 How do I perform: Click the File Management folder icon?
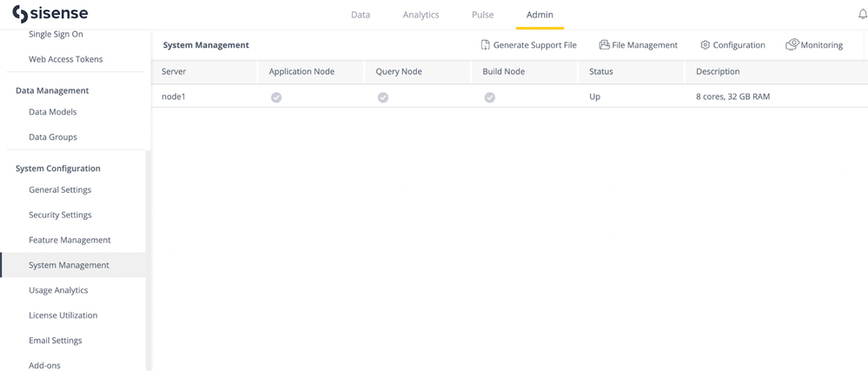point(604,44)
